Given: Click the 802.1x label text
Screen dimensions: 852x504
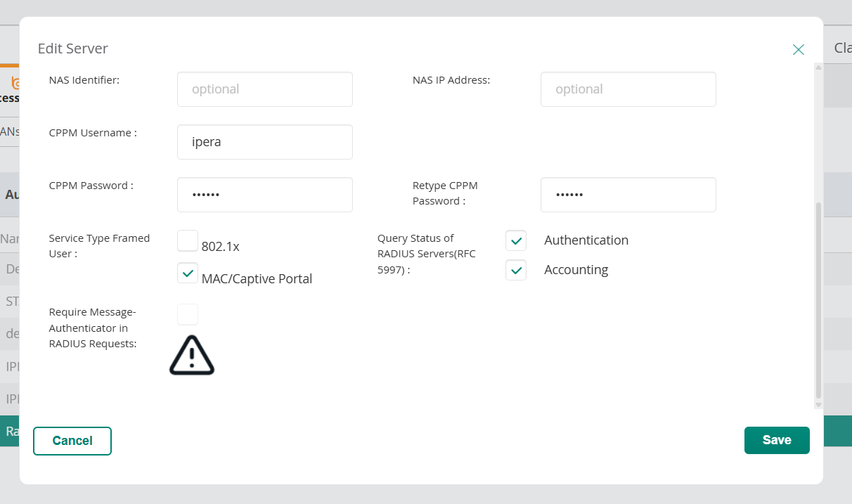Looking at the screenshot, I should click(x=221, y=247).
